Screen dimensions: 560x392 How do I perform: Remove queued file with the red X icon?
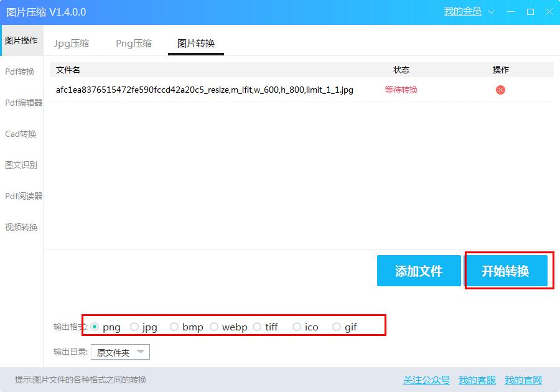pos(500,90)
